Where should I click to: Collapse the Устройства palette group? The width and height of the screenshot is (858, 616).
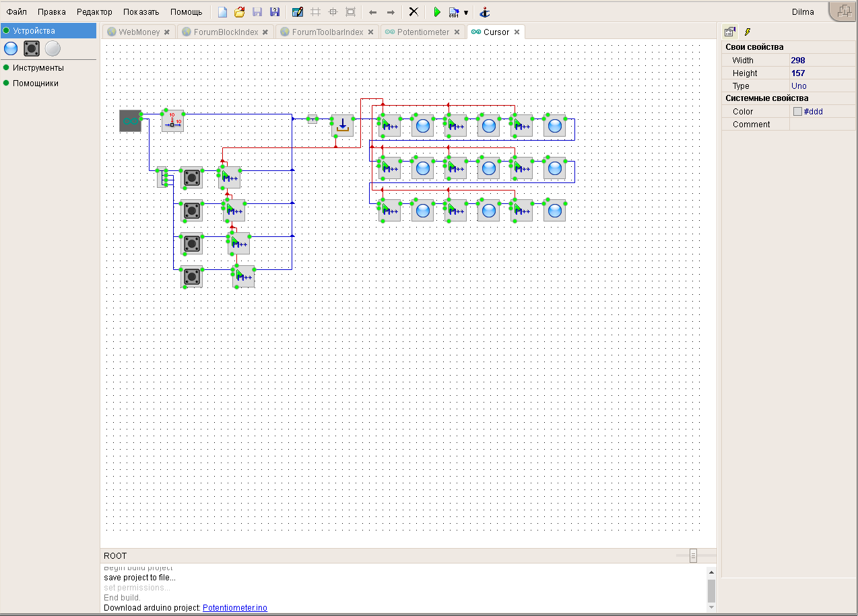pyautogui.click(x=34, y=31)
